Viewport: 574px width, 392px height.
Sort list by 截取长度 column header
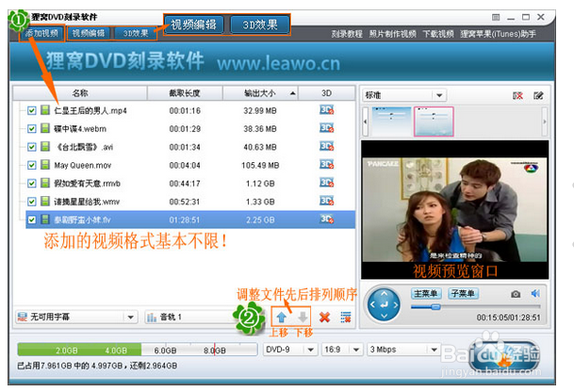click(185, 93)
